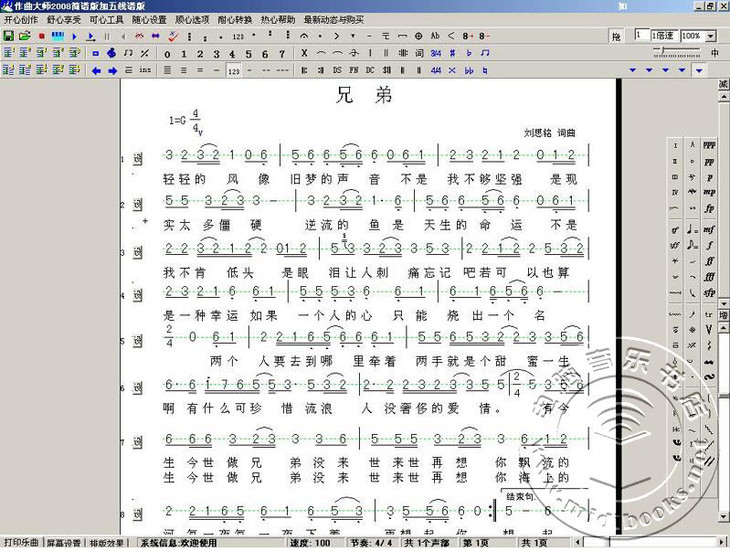The image size is (730, 551).
Task: Open the 100% zoom dropdown
Action: 710,36
